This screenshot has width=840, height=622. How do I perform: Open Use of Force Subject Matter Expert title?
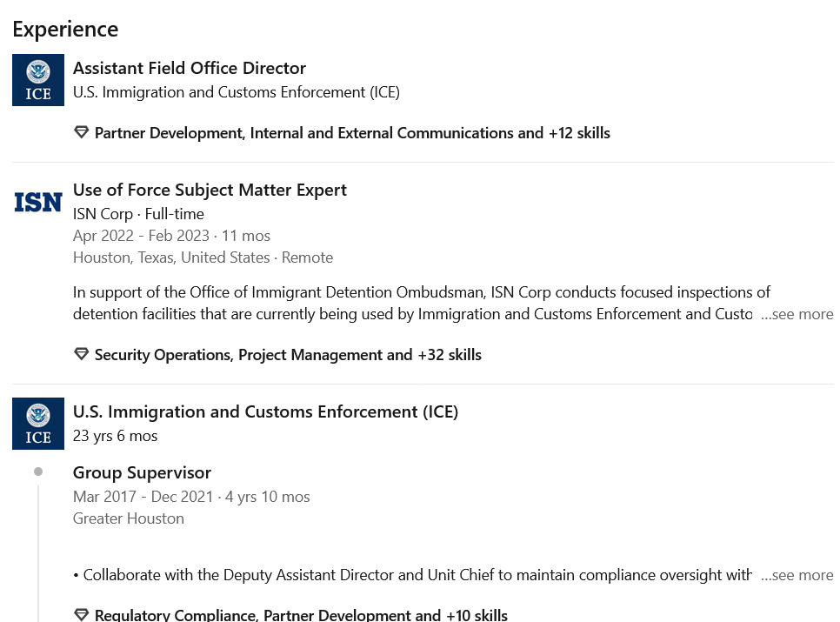coord(210,190)
